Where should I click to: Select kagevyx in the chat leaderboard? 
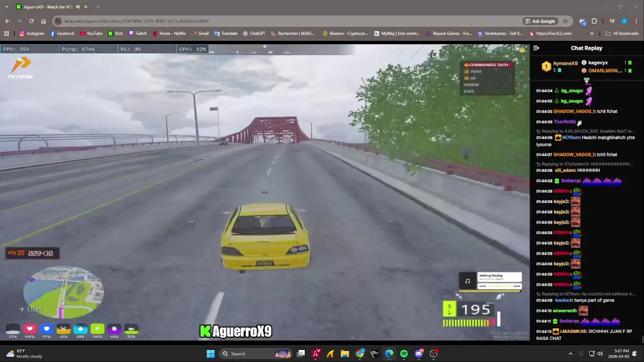coord(598,63)
